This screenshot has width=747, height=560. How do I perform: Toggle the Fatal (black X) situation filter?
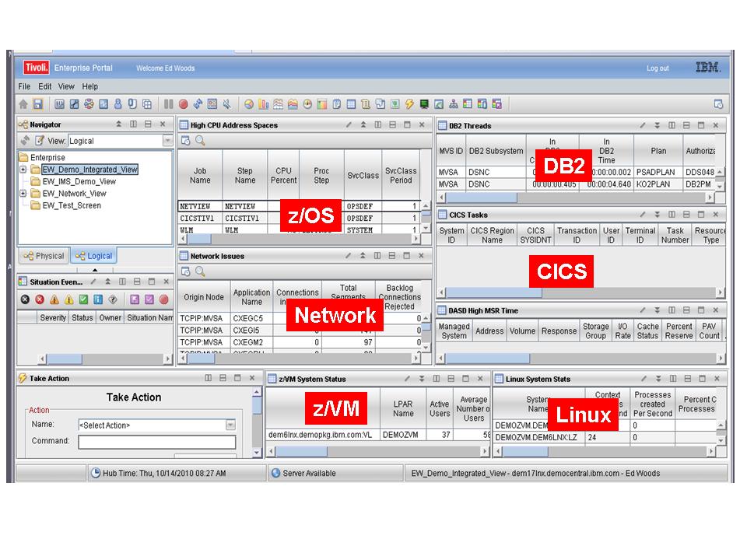click(x=25, y=299)
